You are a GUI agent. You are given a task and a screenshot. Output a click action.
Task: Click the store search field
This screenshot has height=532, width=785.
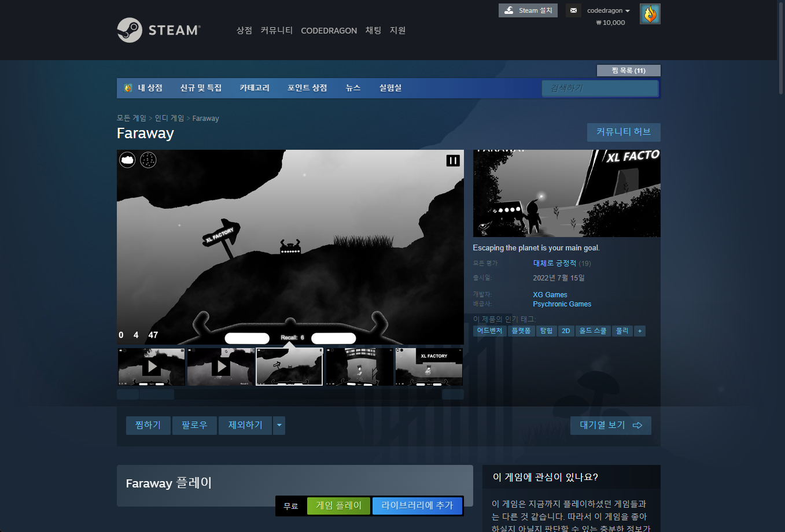tap(600, 88)
